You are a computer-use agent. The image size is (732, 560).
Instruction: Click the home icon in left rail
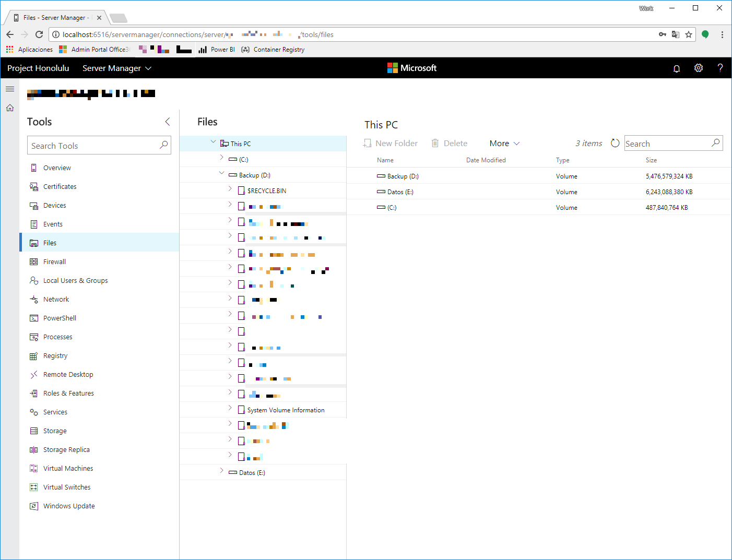(10, 108)
